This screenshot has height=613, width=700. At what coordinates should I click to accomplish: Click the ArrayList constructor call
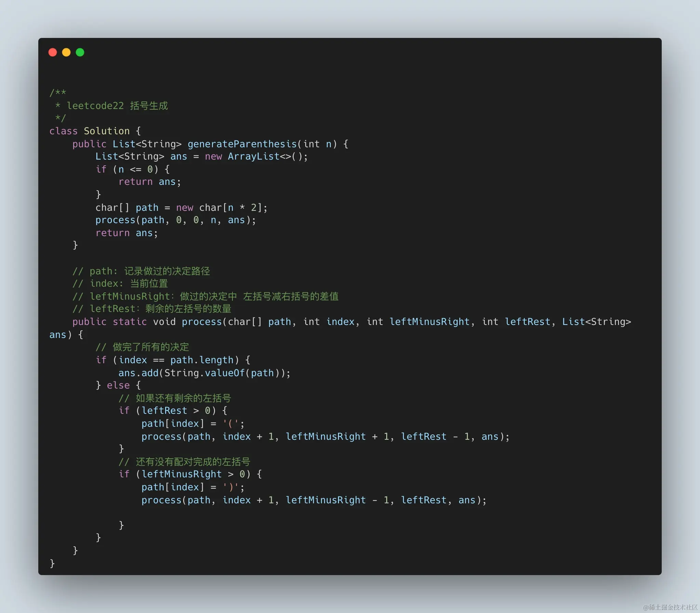coord(254,156)
